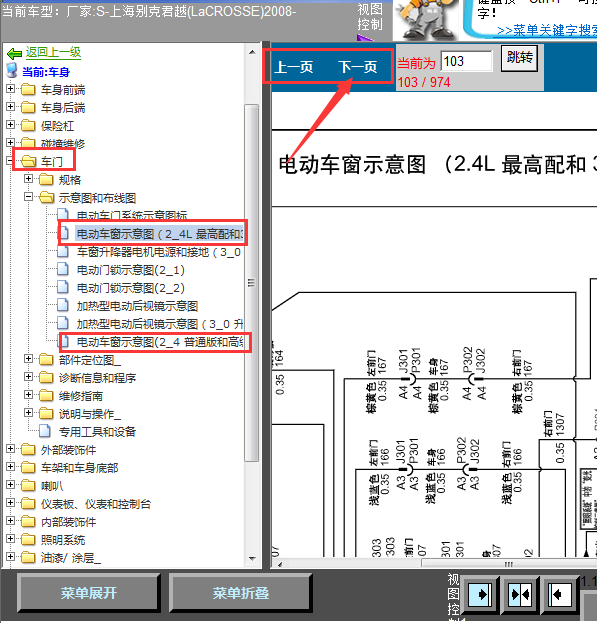597x623 pixels.
Task: Click the 维修指南 folder icon
Action: click(x=46, y=395)
